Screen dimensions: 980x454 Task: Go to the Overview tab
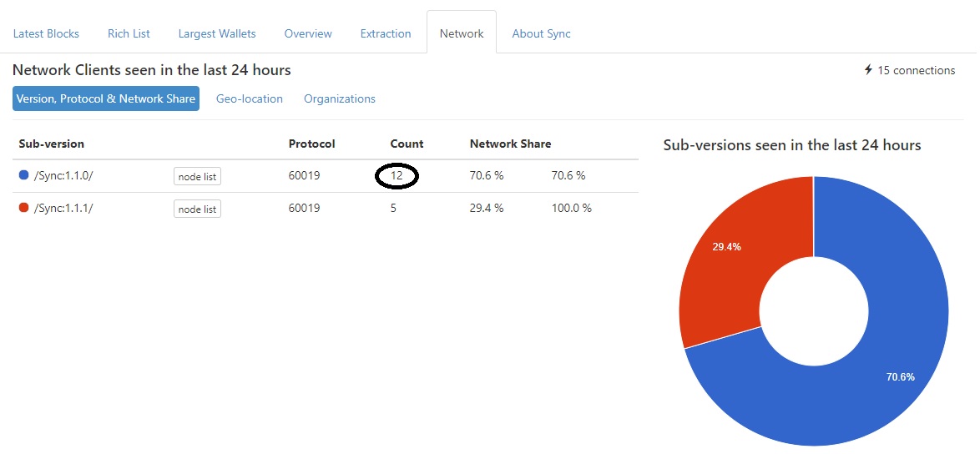(308, 33)
